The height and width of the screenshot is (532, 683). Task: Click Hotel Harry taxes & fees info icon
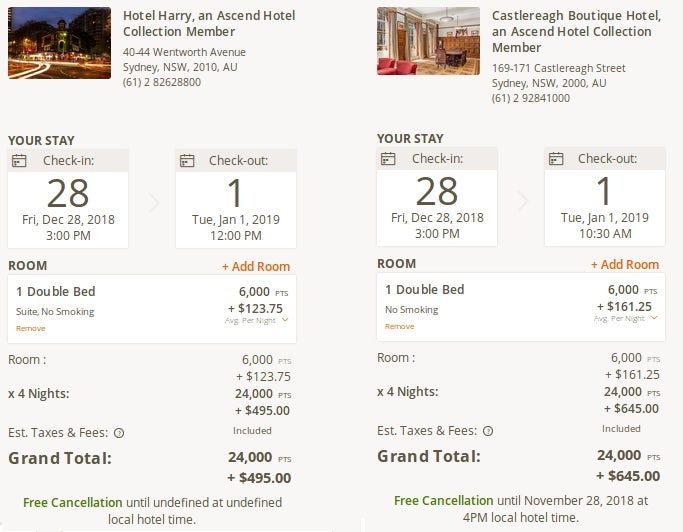pyautogui.click(x=119, y=433)
